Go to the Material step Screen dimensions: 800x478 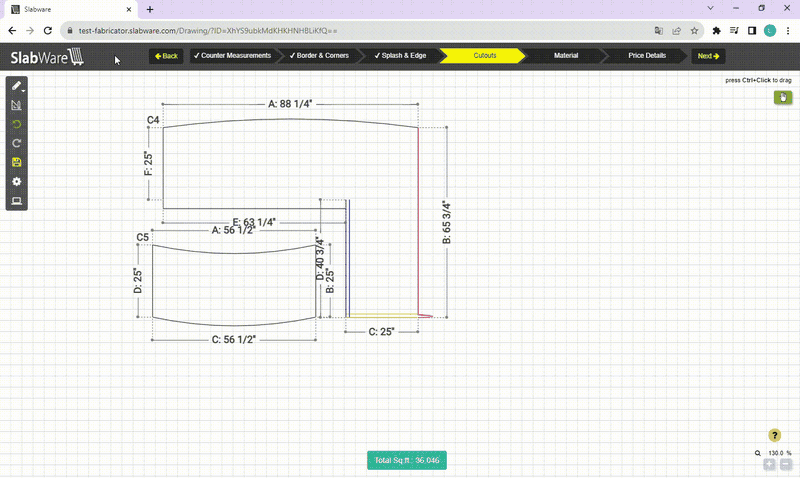click(566, 56)
